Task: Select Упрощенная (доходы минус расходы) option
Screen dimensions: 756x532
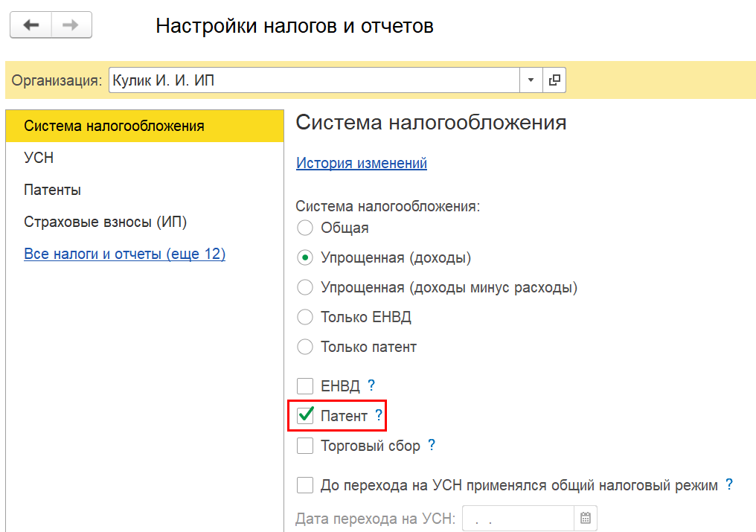Action: tap(305, 287)
